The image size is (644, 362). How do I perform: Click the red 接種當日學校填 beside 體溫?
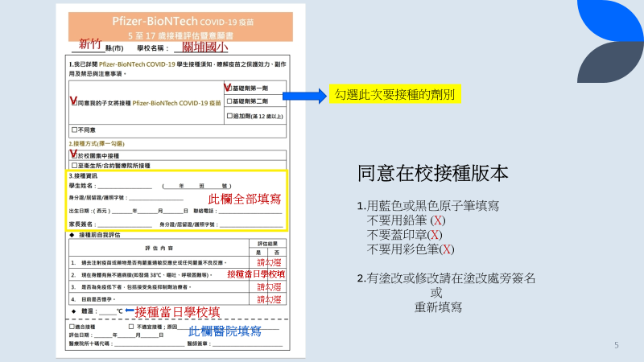click(x=177, y=312)
